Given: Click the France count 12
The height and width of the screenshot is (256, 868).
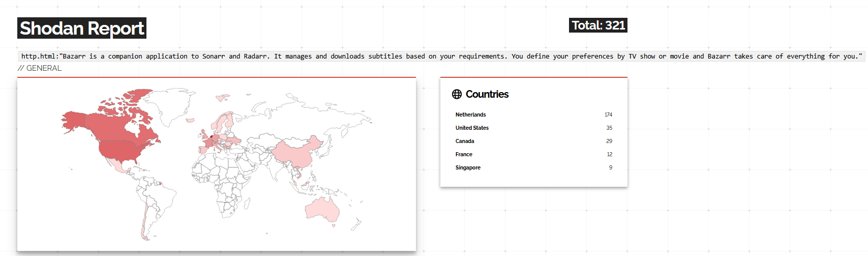Looking at the screenshot, I should (609, 154).
